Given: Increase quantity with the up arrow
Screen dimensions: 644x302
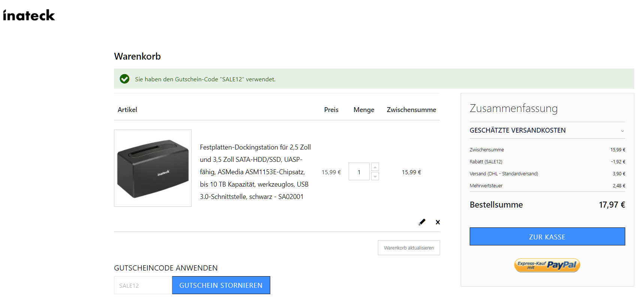Looking at the screenshot, I should coord(375,167).
